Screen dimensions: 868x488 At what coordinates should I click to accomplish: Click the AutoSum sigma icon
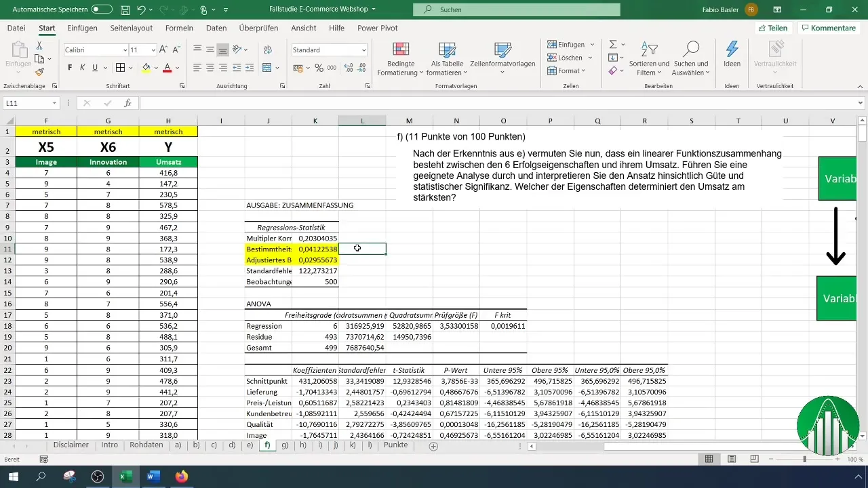[x=613, y=44]
